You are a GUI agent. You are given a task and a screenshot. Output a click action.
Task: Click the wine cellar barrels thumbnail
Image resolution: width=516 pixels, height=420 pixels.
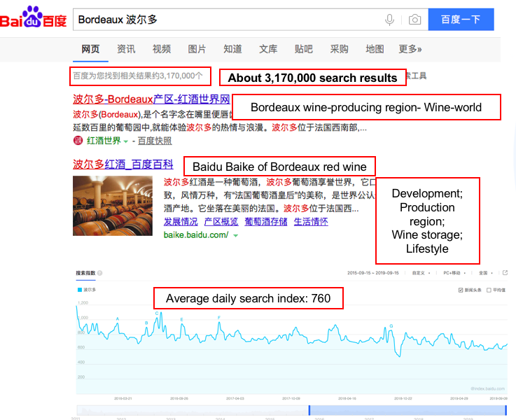[113, 206]
